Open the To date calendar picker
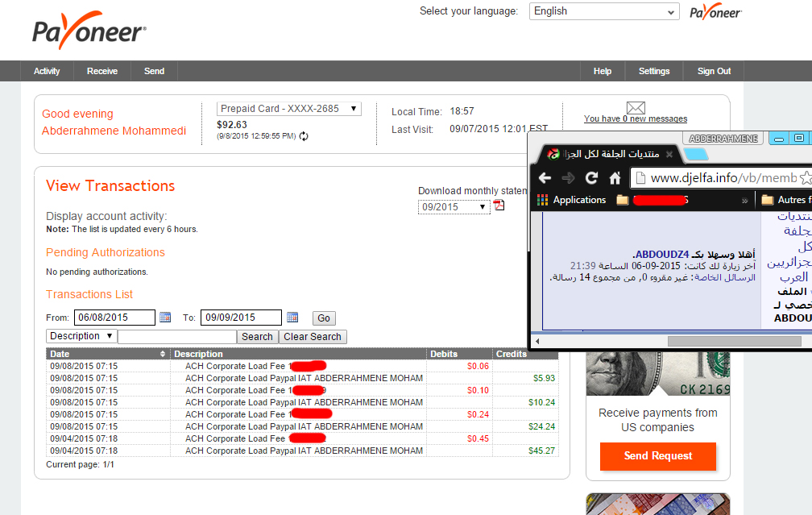 coord(292,317)
